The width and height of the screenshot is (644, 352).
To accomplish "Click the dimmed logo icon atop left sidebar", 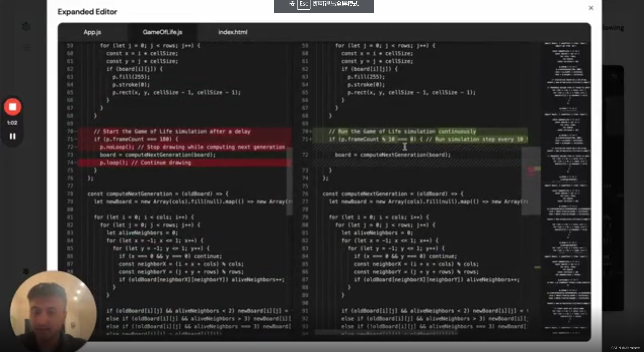I will pos(26,26).
